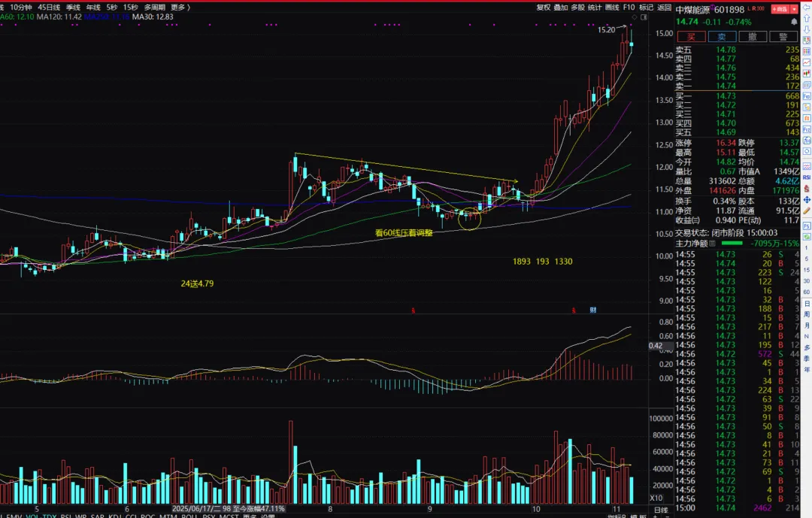This screenshot has height=518, width=812.
Task: Open the 复权 adjustment menu
Action: click(544, 8)
